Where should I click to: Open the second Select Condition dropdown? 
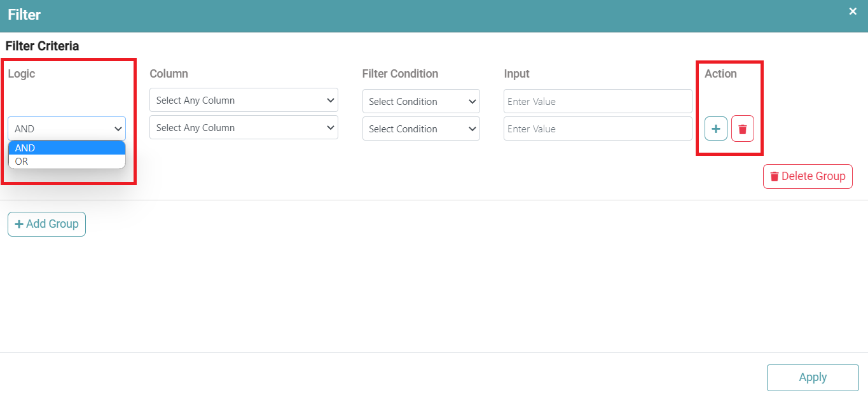point(421,129)
